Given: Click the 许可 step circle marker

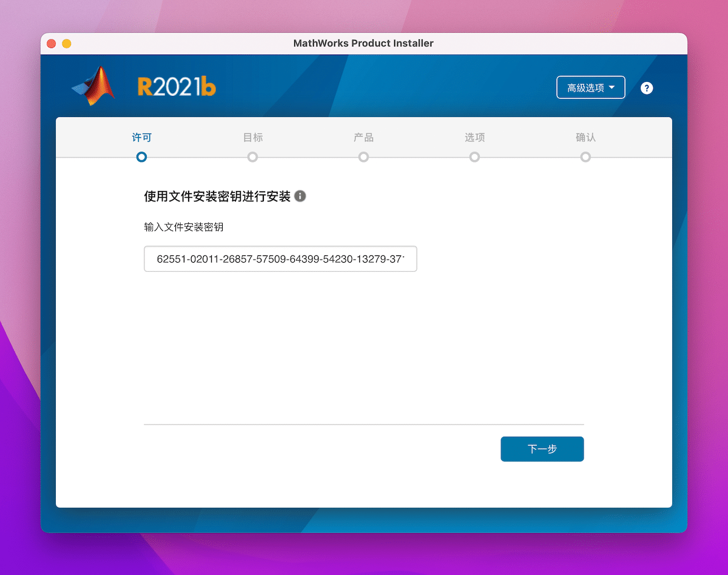Looking at the screenshot, I should (x=141, y=157).
